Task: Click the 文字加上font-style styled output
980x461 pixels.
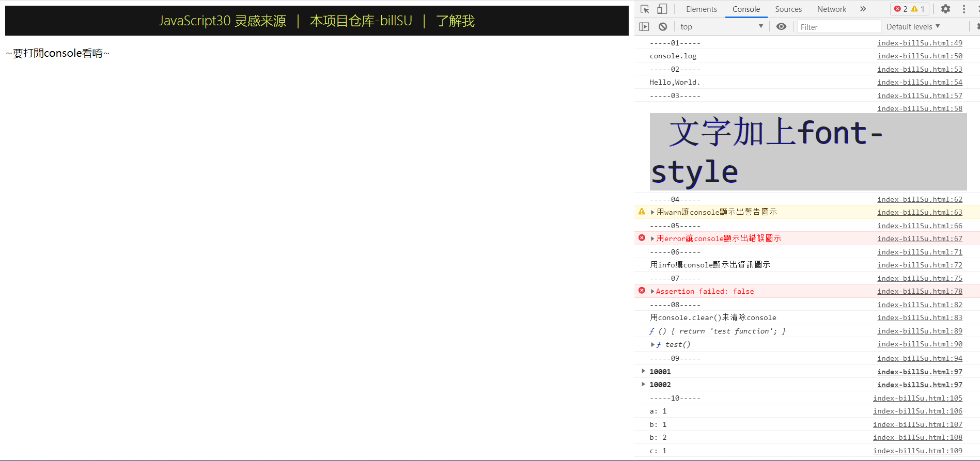Action: [x=808, y=152]
